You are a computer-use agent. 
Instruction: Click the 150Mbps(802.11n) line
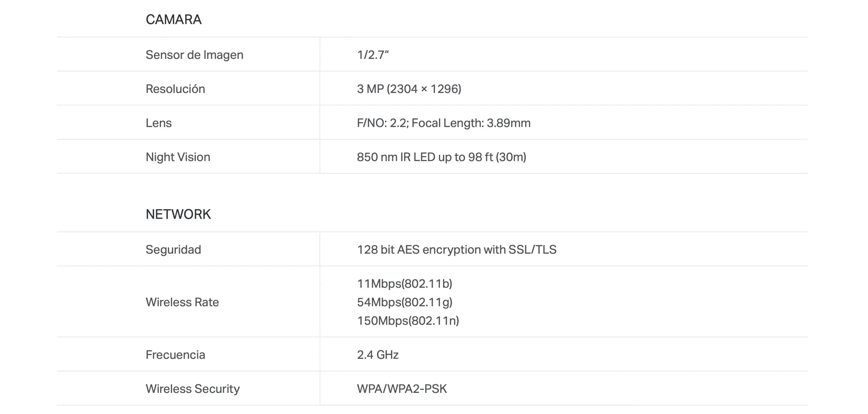pos(408,321)
